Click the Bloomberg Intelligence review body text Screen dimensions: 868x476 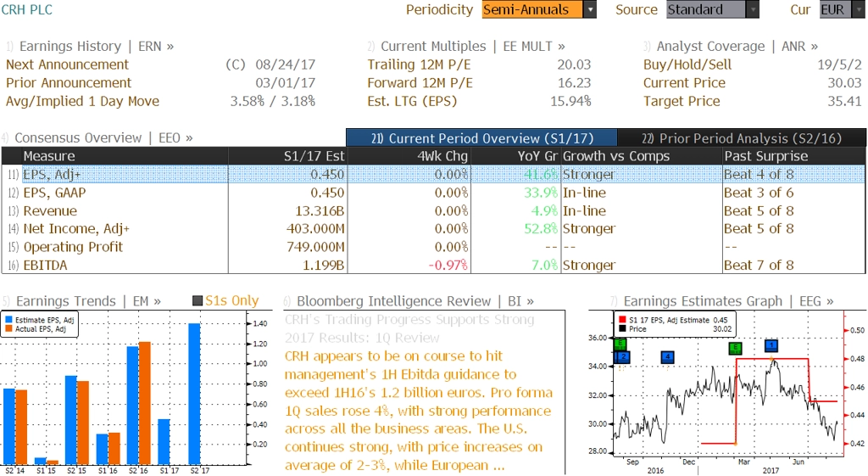[x=419, y=411]
